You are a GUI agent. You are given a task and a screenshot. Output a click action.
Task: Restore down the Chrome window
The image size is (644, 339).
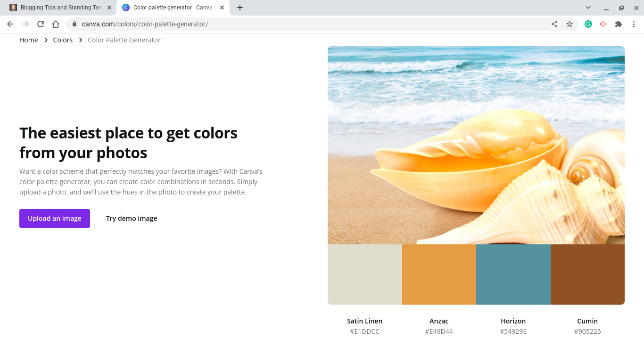(x=621, y=8)
